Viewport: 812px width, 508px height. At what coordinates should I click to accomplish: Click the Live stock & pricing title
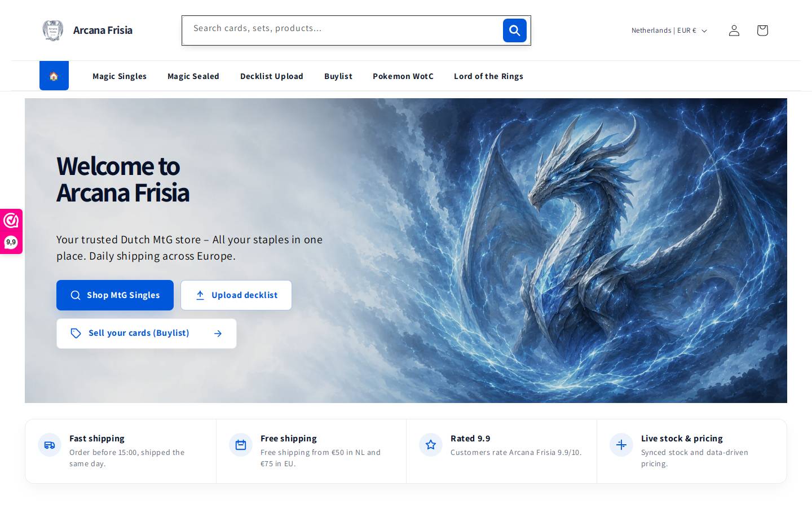[682, 439]
